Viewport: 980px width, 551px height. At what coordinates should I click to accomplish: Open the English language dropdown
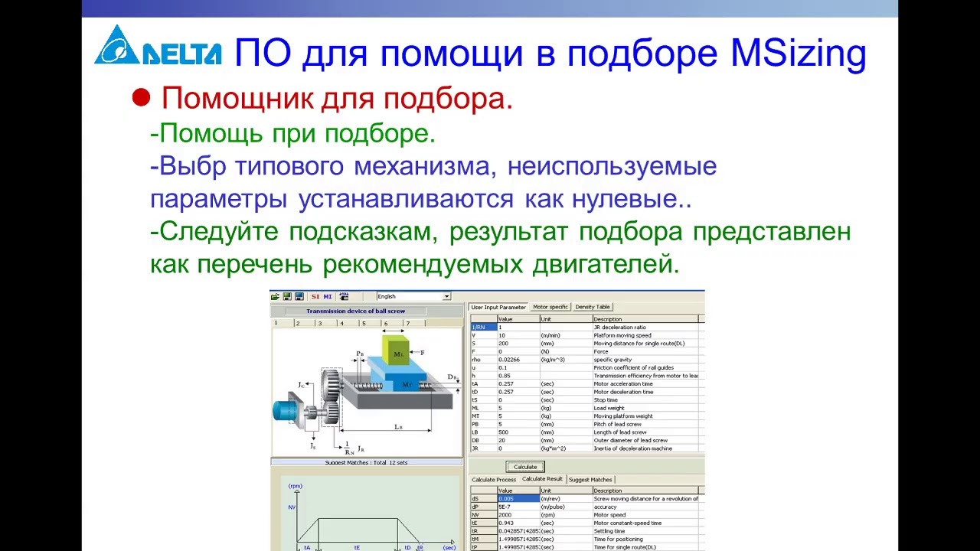click(413, 296)
